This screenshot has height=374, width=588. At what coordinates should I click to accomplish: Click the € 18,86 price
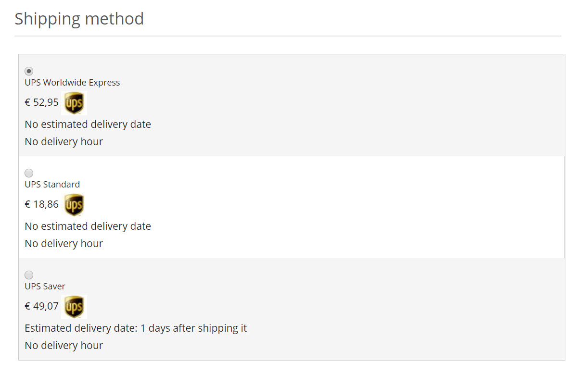(x=41, y=204)
